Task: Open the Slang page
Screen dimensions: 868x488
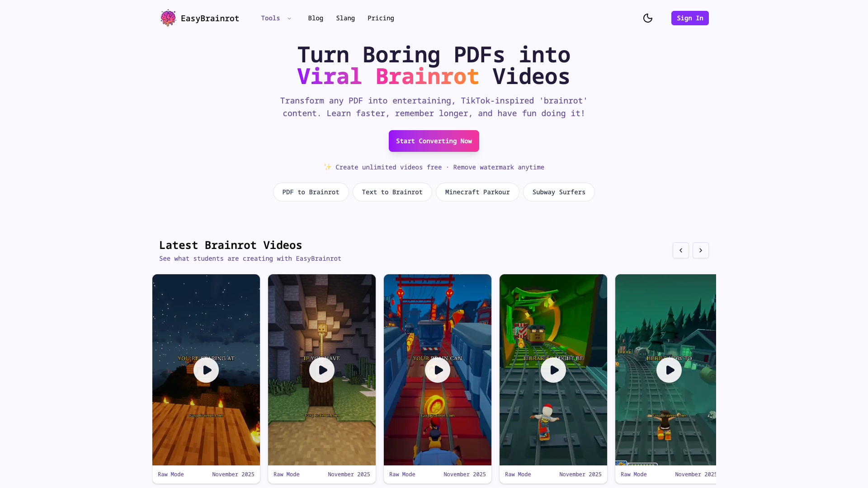Action: pos(345,18)
